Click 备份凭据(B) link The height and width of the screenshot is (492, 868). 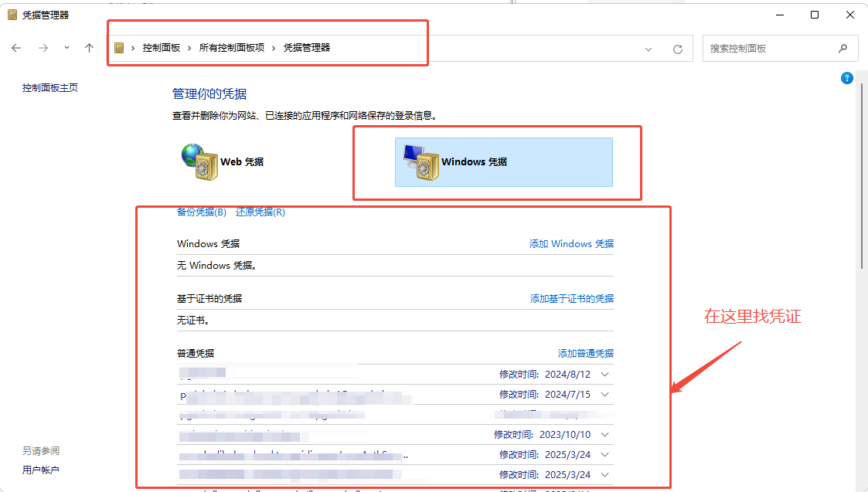click(x=202, y=212)
